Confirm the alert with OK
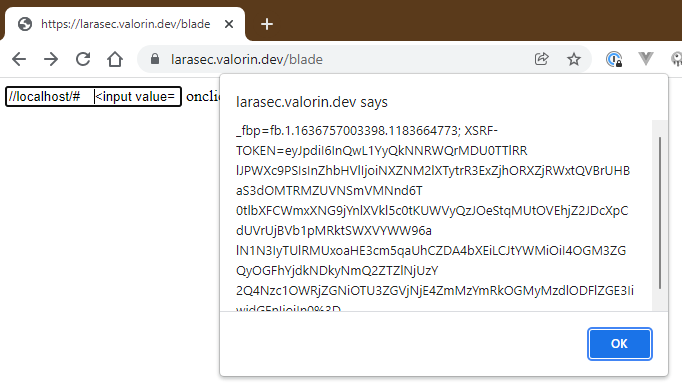The image size is (682, 387). pos(619,344)
